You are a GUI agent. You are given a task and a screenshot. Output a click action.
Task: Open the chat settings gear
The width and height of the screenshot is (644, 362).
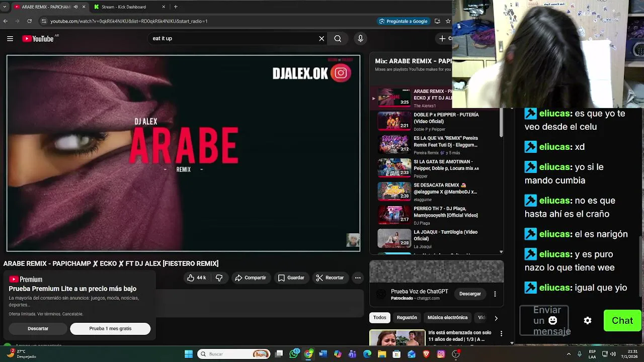pos(587,320)
